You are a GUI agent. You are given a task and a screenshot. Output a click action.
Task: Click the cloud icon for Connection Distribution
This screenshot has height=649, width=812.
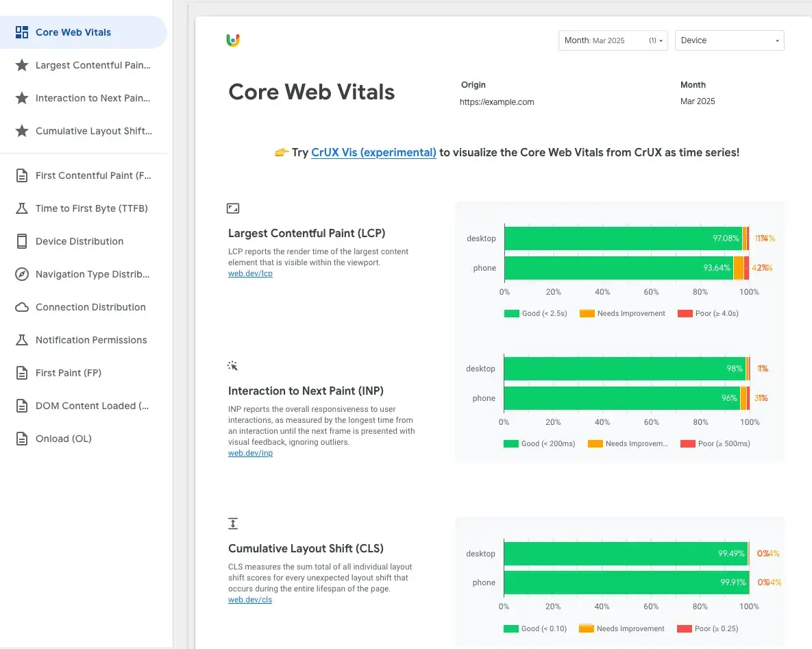tap(22, 307)
